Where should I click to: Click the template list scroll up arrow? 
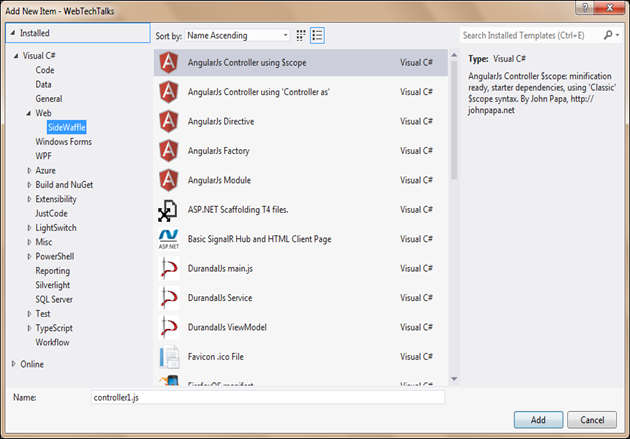click(454, 55)
